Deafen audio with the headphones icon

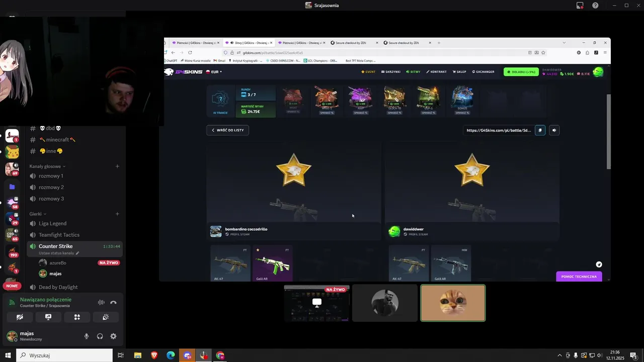point(100,336)
